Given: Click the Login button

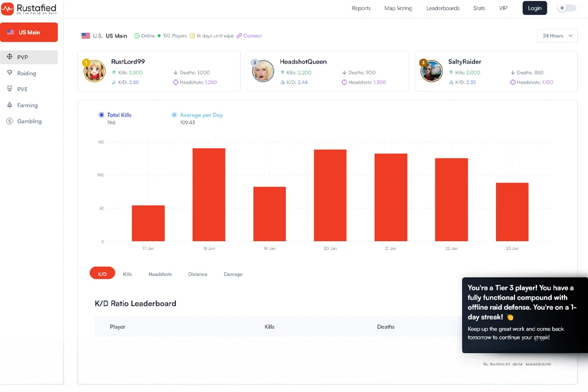Looking at the screenshot, I should pyautogui.click(x=534, y=8).
